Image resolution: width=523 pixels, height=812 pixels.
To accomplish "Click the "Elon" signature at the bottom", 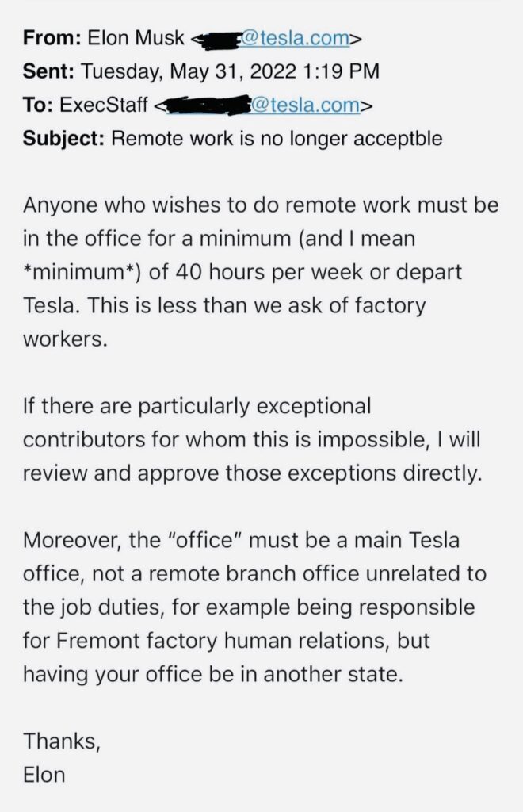I will [44, 774].
